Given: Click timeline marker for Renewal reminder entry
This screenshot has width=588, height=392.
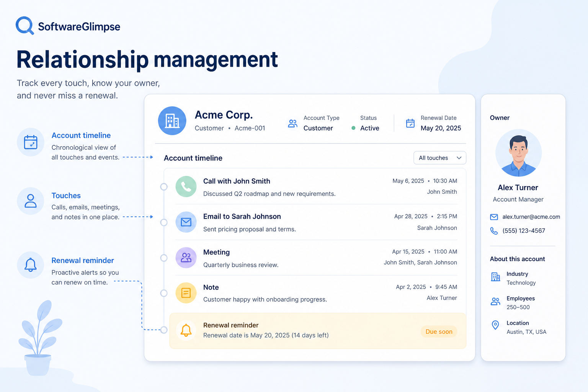Looking at the screenshot, I should tap(164, 330).
